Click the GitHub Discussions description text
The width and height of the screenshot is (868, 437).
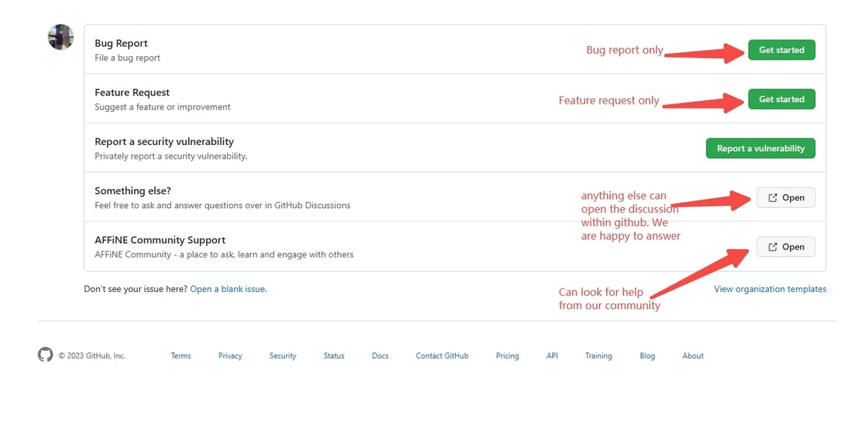[222, 205]
